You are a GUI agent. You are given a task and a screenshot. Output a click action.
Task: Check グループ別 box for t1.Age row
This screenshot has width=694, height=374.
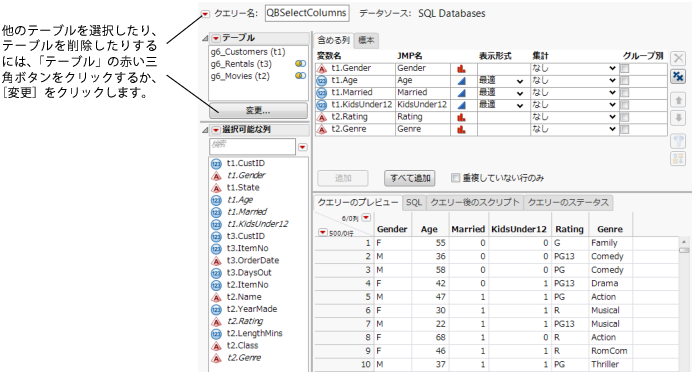click(x=625, y=81)
